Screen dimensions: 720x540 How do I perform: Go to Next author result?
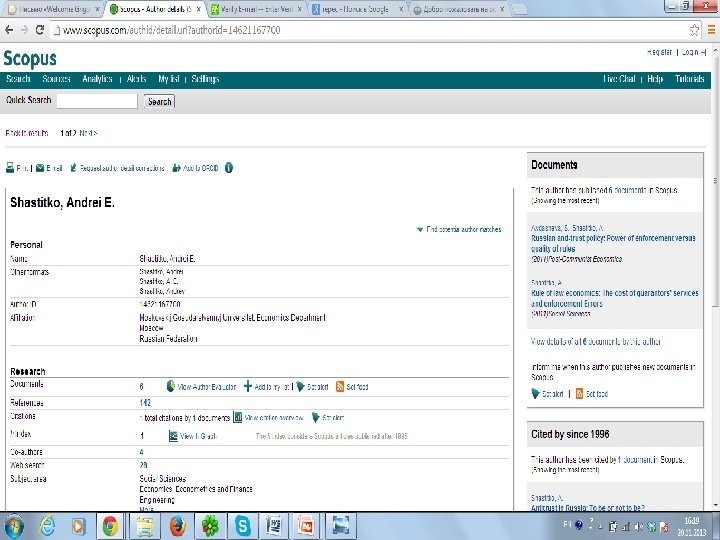pos(88,133)
